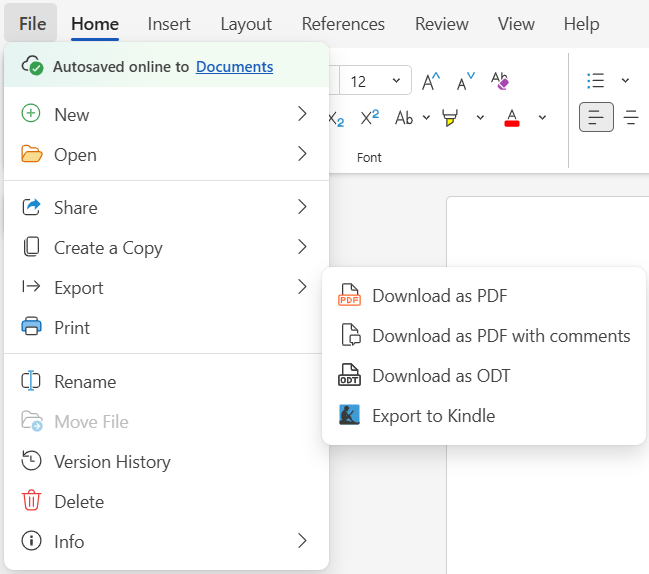Click the Info circle icon
The height and width of the screenshot is (574, 649).
coord(31,540)
